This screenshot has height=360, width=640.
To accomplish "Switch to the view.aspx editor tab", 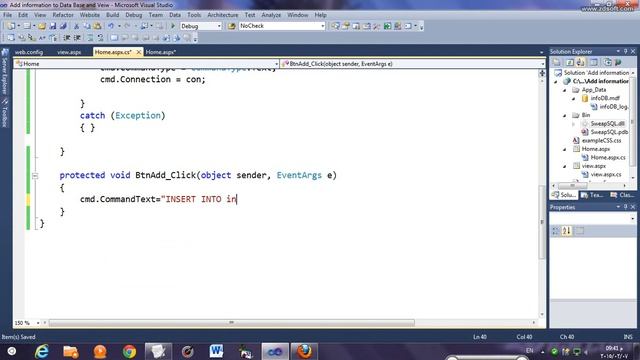I will tap(69, 52).
